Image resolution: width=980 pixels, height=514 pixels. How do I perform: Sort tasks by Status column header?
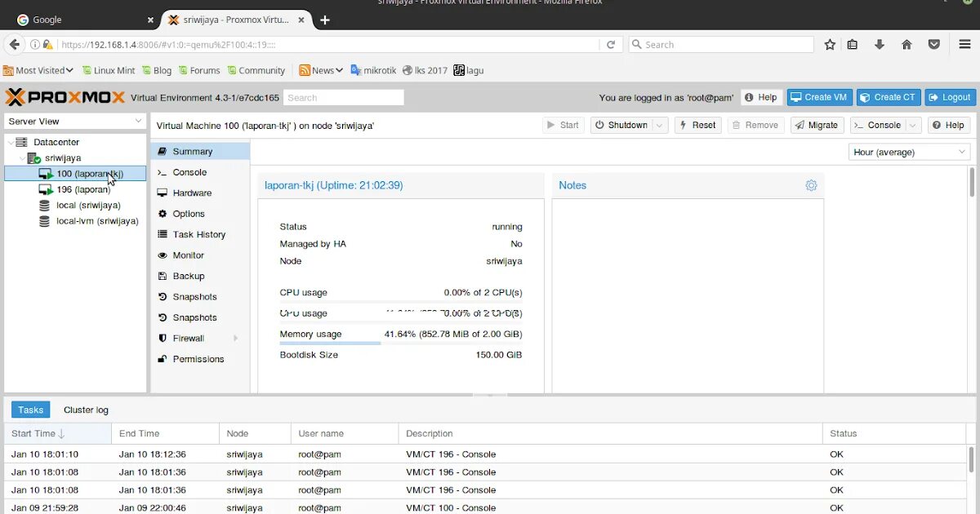[893, 433]
